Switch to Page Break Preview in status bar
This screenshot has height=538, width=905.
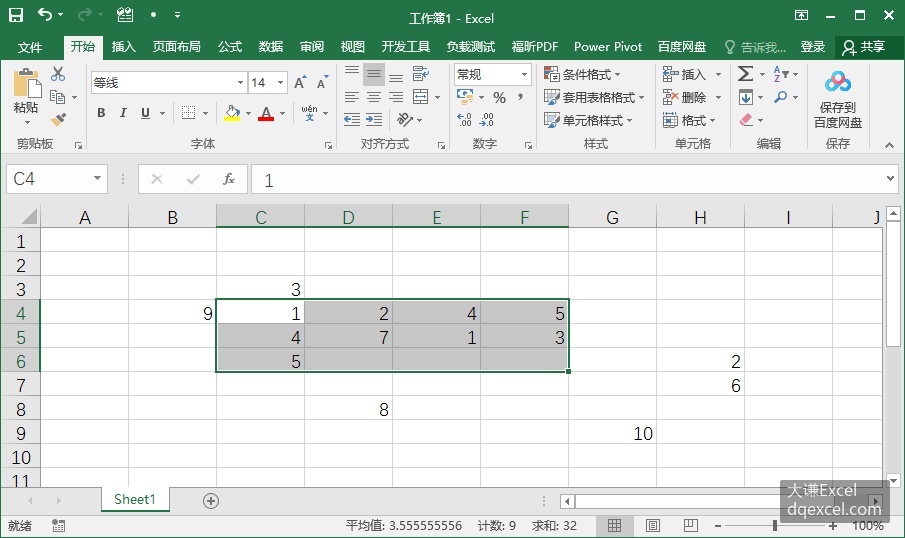coord(690,525)
